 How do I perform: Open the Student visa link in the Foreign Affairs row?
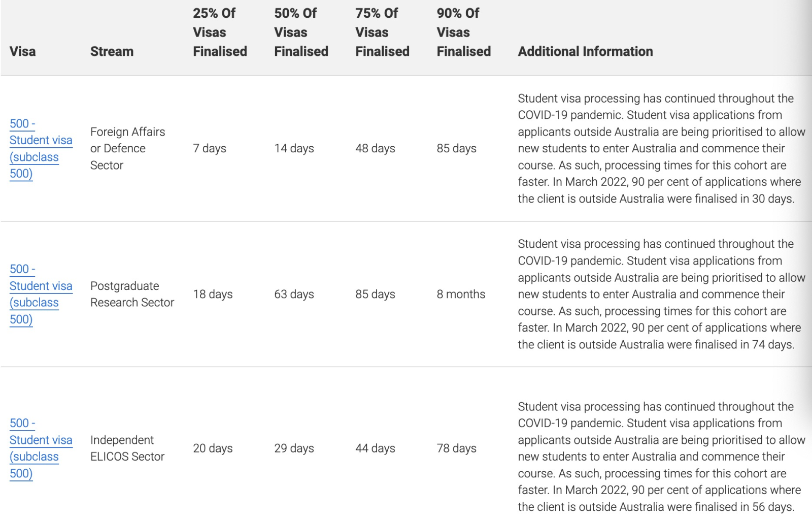(x=41, y=141)
